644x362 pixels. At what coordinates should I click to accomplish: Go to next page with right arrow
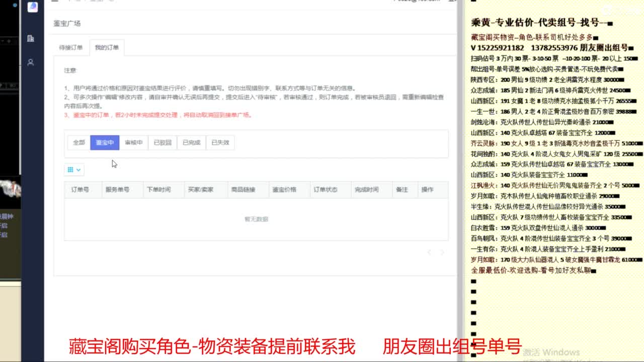click(x=442, y=252)
